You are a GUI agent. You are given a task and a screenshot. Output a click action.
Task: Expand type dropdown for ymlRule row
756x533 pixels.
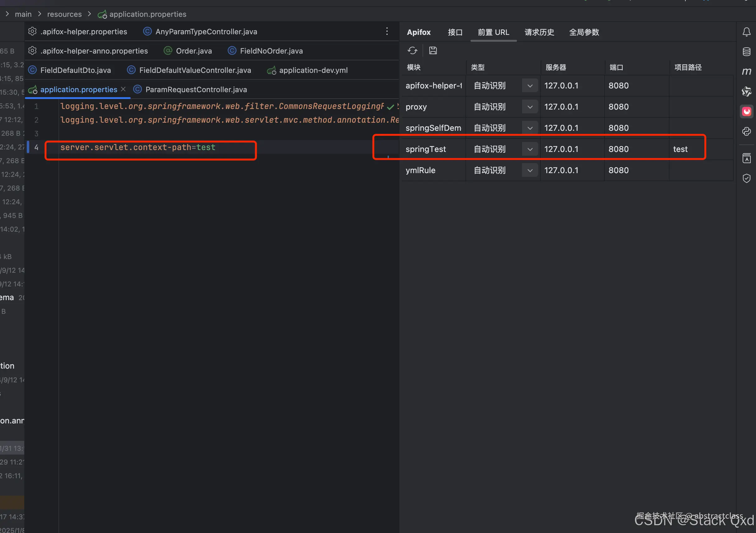(x=530, y=170)
